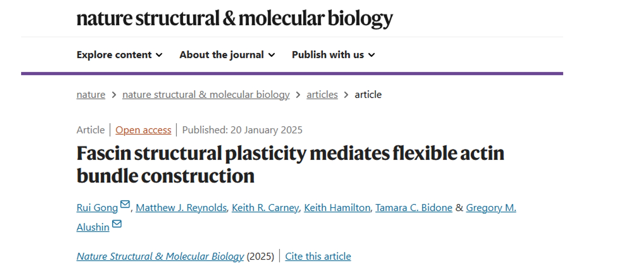
Task: Click the chevron arrow before the article breadcrumb
Action: coord(346,95)
